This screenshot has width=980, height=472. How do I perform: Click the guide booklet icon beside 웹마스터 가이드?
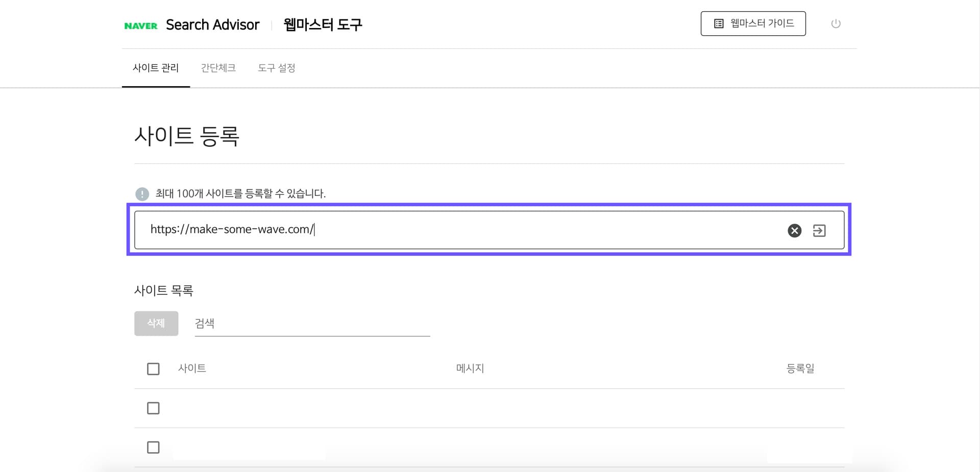click(x=719, y=23)
